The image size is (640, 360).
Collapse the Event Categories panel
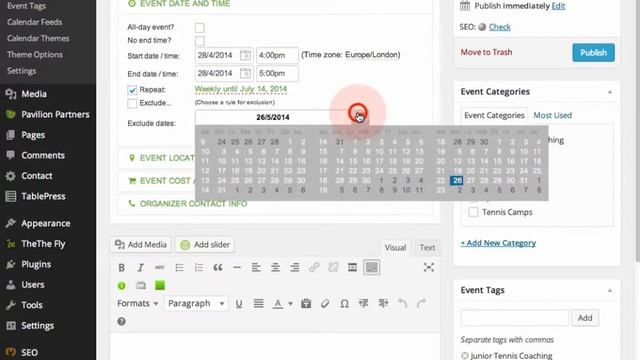610,92
